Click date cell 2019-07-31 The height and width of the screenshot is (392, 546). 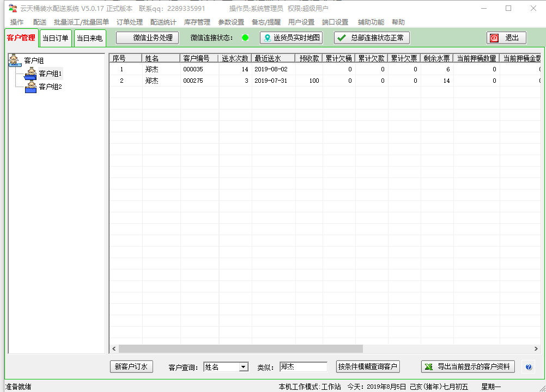[271, 81]
